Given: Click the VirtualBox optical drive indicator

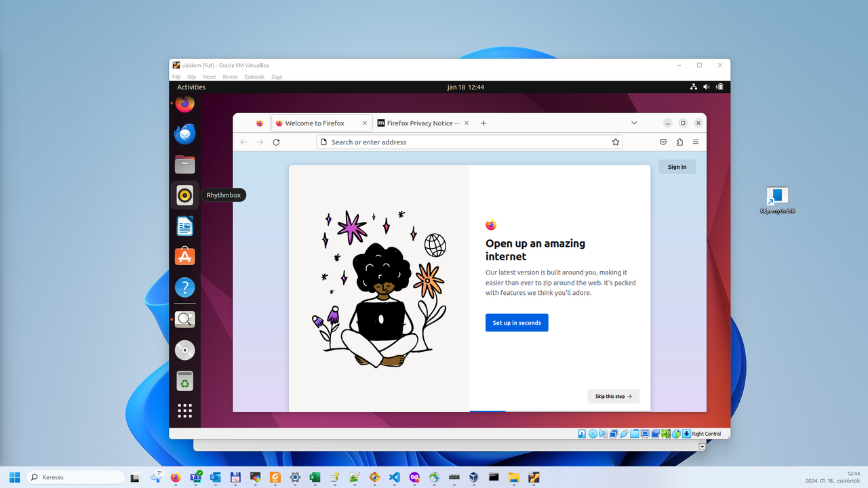Looking at the screenshot, I should [593, 434].
